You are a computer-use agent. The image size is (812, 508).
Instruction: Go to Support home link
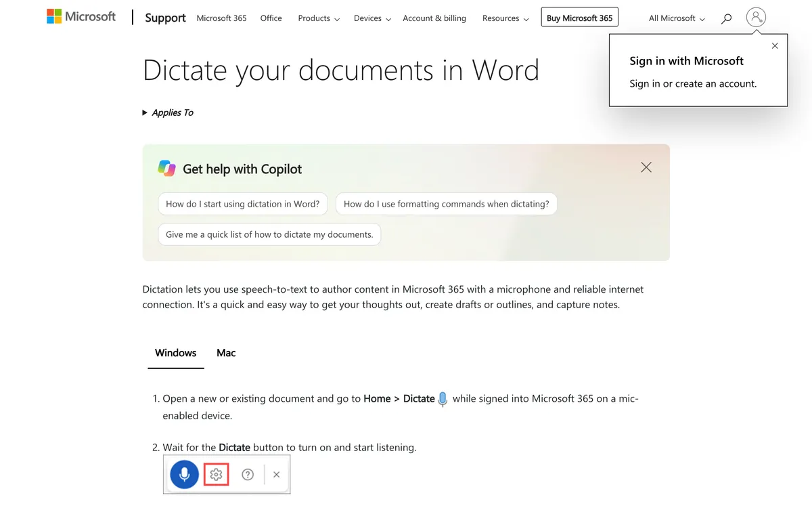(165, 18)
